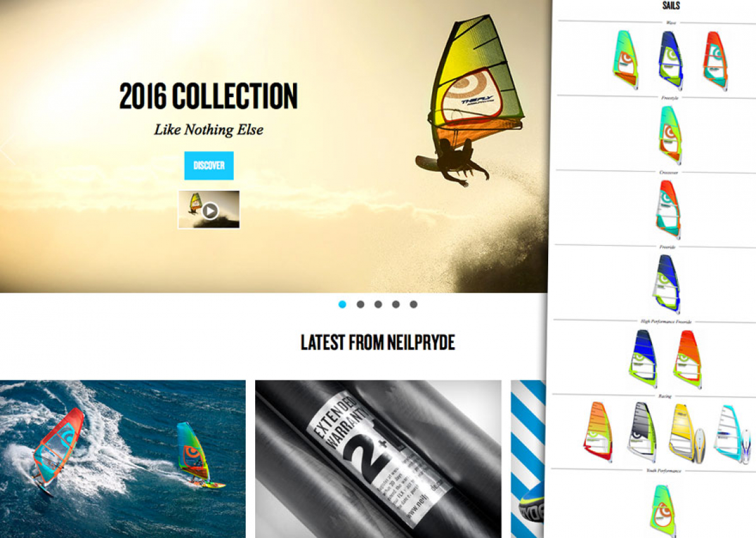Image resolution: width=756 pixels, height=538 pixels.
Task: Select the Freestyle sail icon
Action: point(669,134)
